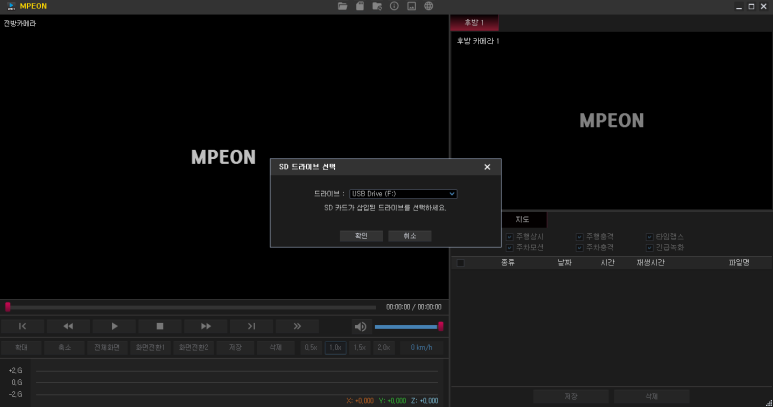Start playback with the play button
Image resolution: width=773 pixels, height=407 pixels.
tap(114, 326)
